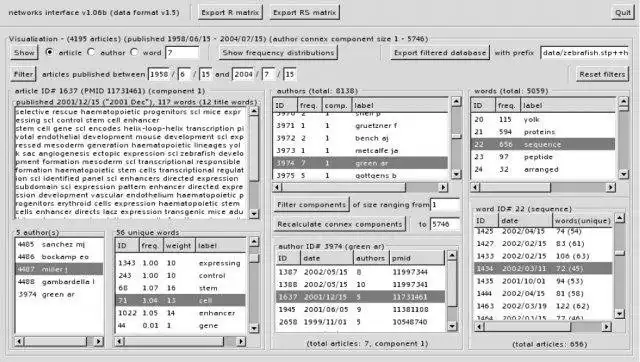The width and height of the screenshot is (640, 362).
Task: Click the scroll down arrow in words list
Action: (623, 174)
